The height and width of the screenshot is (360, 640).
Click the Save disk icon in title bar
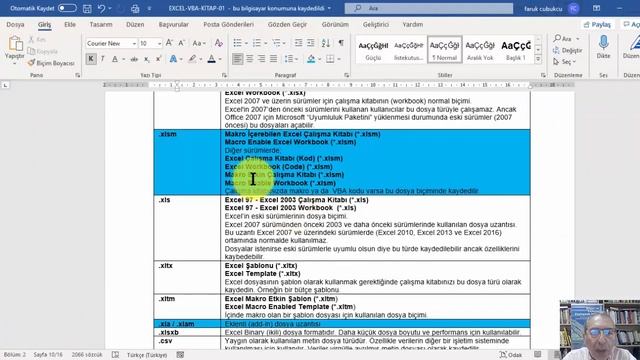click(87, 8)
